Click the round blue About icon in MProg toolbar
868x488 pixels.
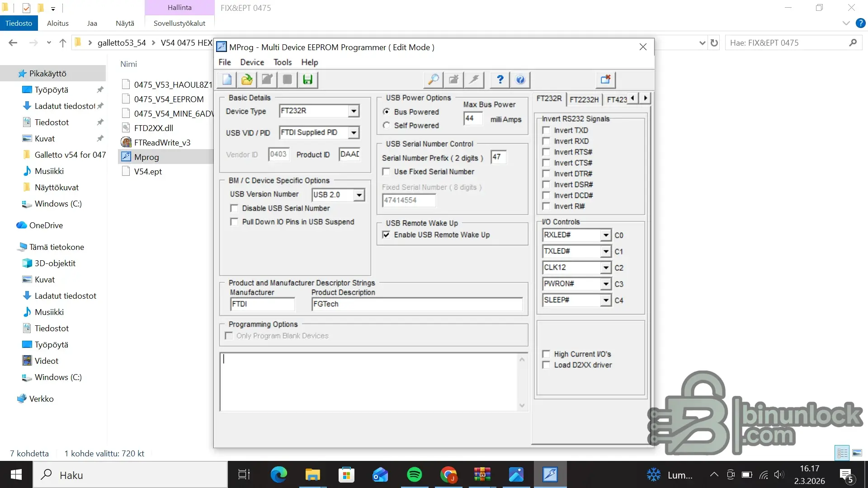coord(520,80)
